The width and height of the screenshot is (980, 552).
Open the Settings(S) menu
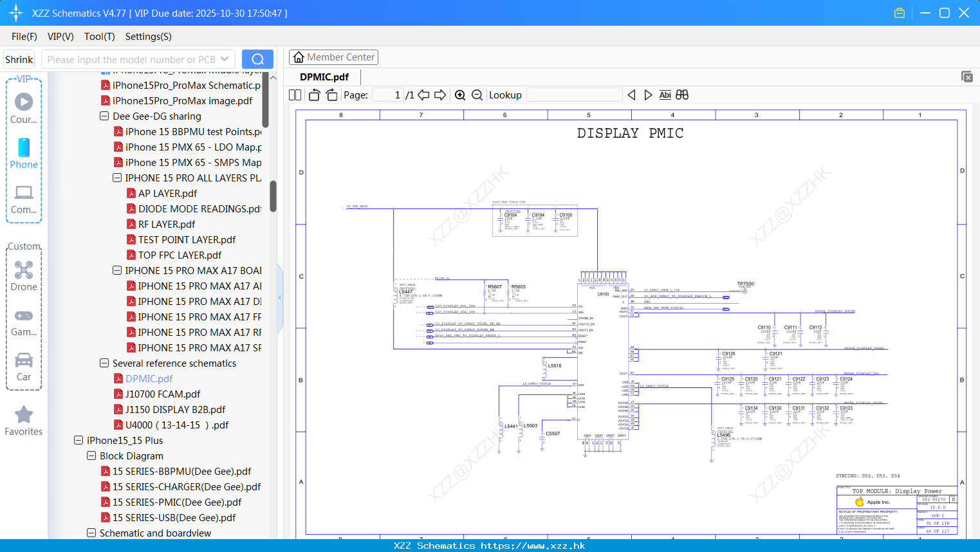point(149,37)
